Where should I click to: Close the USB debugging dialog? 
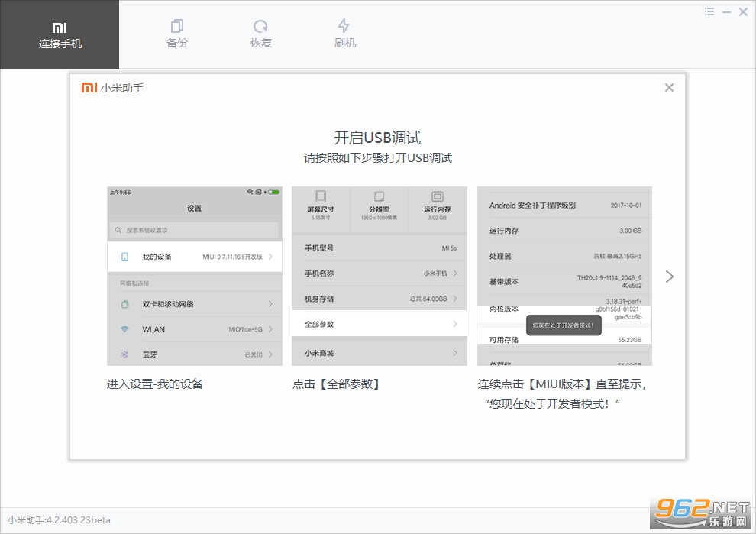tap(669, 87)
